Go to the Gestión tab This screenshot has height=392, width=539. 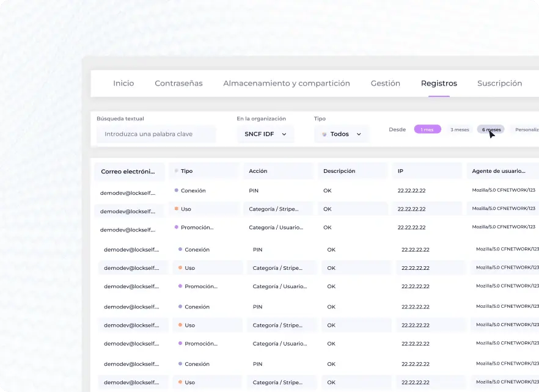tap(385, 83)
